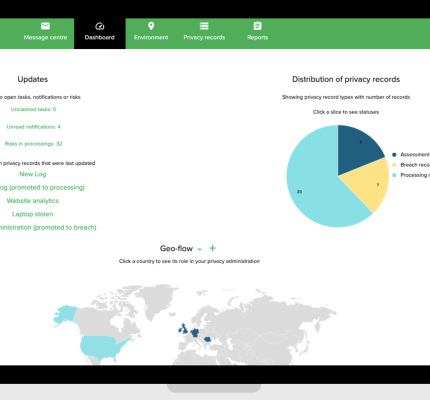This screenshot has width=430, height=400.
Task: Open the Reports clipboard icon
Action: tap(257, 26)
